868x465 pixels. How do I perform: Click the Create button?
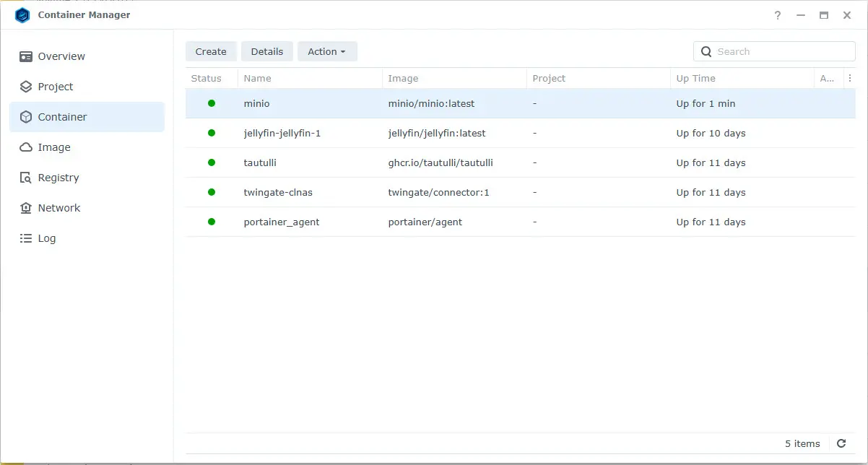(211, 51)
